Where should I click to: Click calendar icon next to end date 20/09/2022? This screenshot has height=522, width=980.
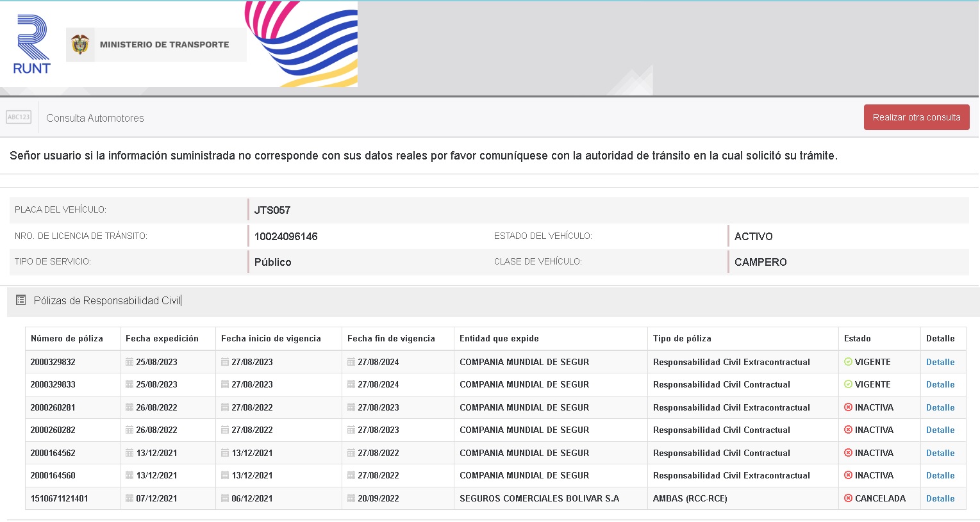coord(351,498)
